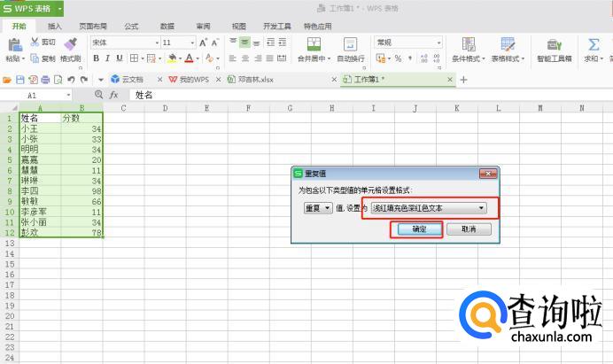Click the Cut (剪切) scissors icon
Viewport: 613px width, 364px height.
tap(35, 42)
